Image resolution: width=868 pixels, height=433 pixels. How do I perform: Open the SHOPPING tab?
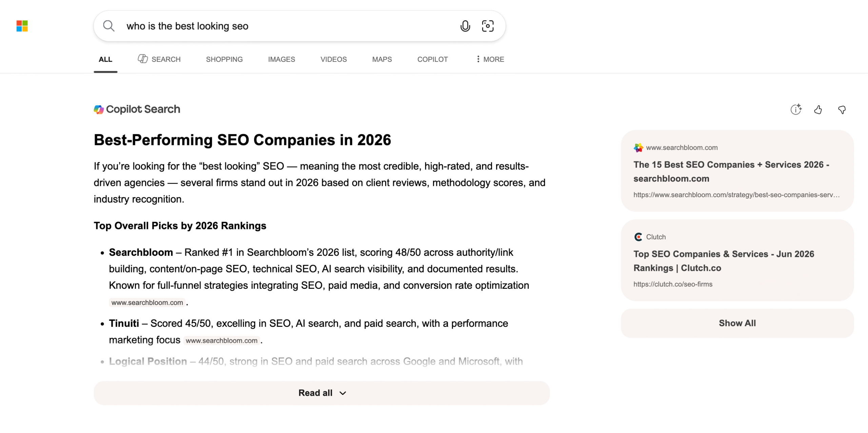pos(224,59)
